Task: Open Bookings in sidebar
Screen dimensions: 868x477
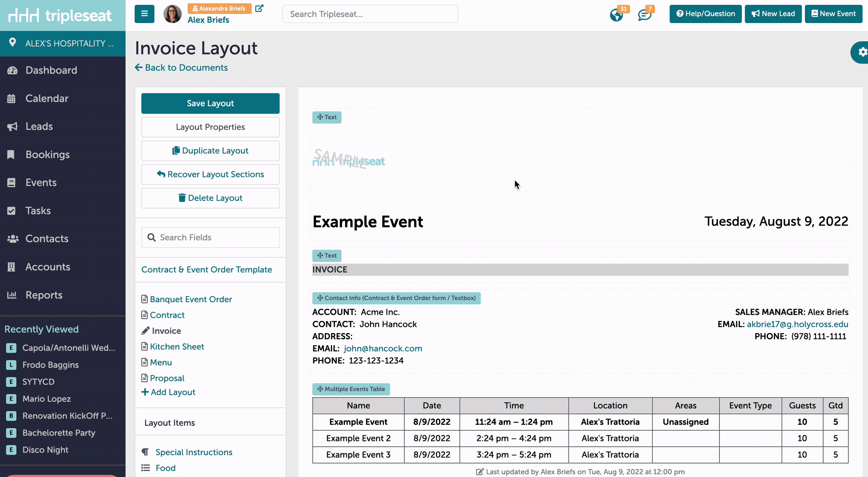Action: [47, 155]
